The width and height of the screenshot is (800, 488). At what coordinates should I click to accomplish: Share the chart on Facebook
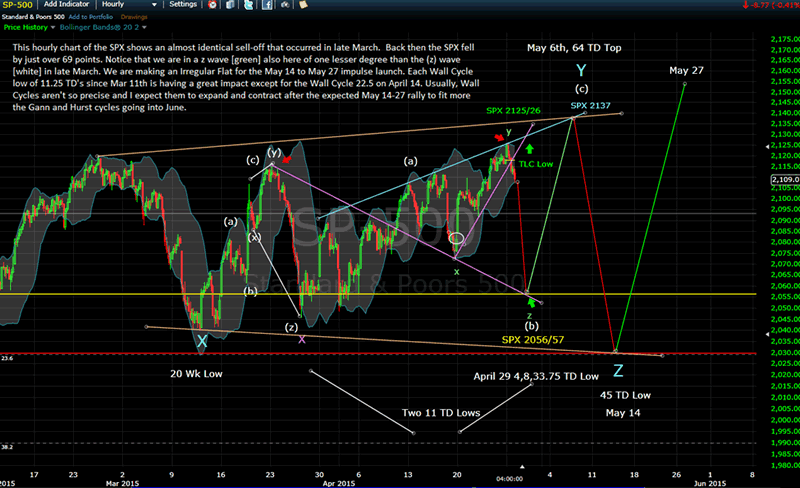point(266,5)
